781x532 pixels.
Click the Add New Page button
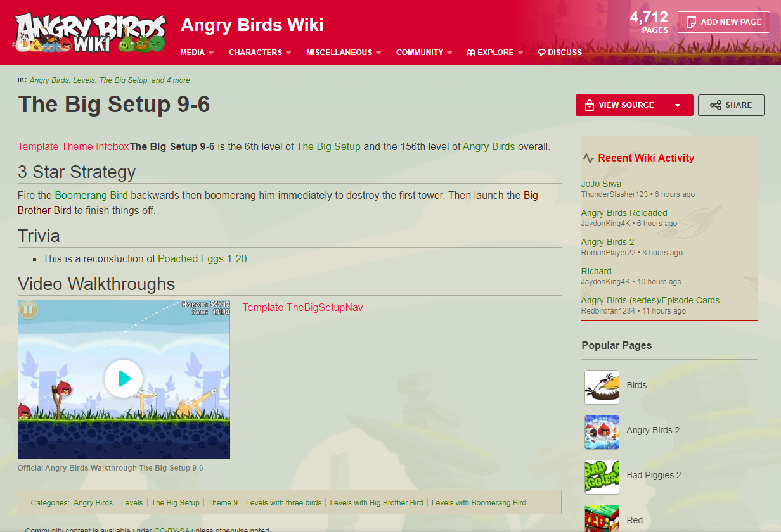point(723,22)
